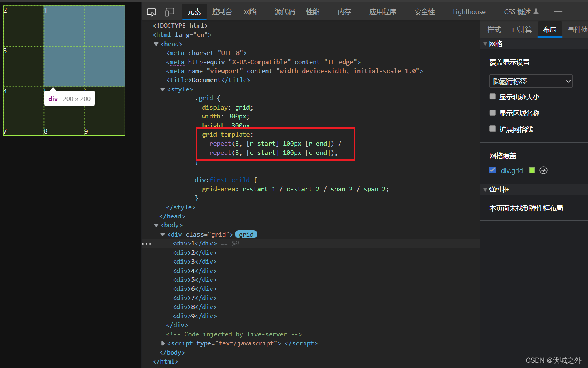Select the meta viewport line
This screenshot has width=588, height=368.
295,71
